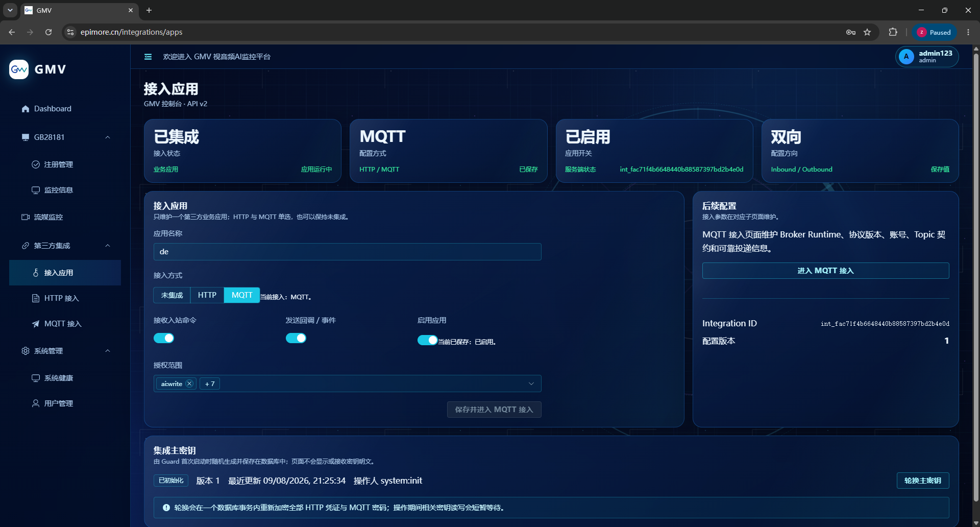Toggle 启用应用 switch

click(427, 340)
